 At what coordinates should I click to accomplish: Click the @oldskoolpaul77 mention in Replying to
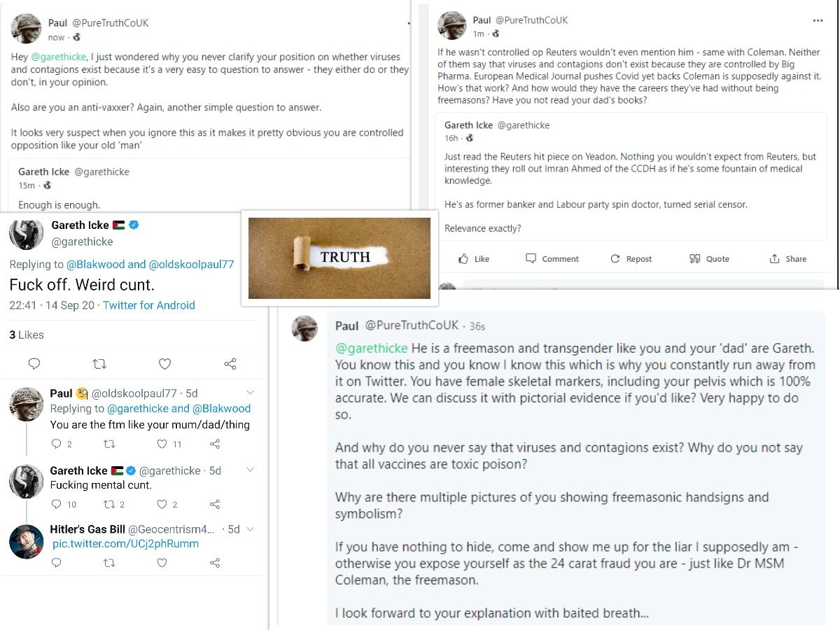(x=191, y=265)
